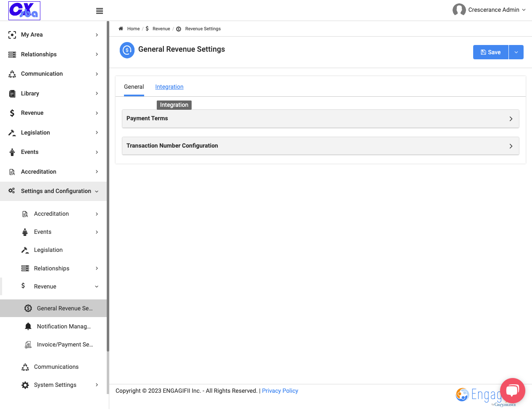This screenshot has width=532, height=410.
Task: Click the top-level Legislation gavel icon
Action: click(x=12, y=133)
